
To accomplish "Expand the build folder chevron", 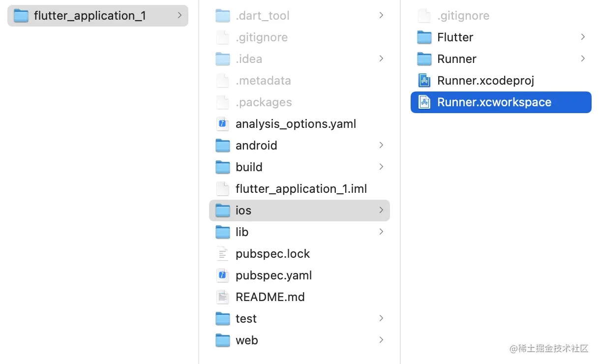I will click(x=381, y=167).
